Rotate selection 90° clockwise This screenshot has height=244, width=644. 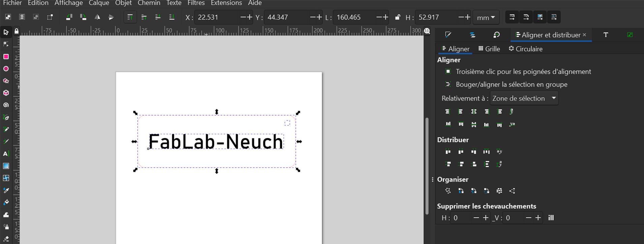click(83, 17)
